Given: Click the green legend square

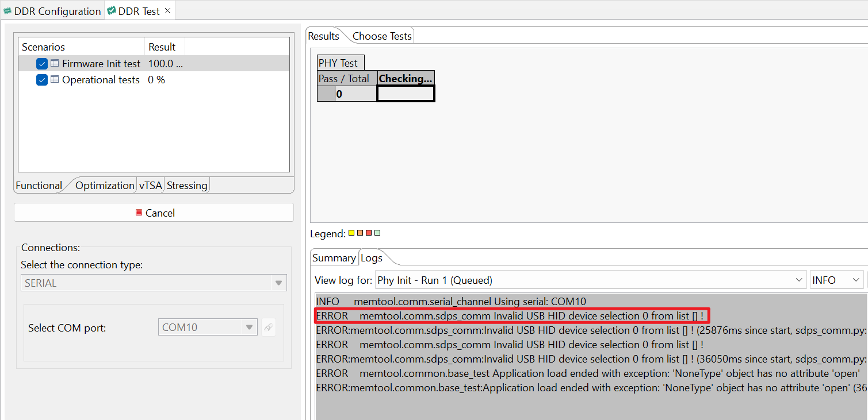Looking at the screenshot, I should pos(377,233).
